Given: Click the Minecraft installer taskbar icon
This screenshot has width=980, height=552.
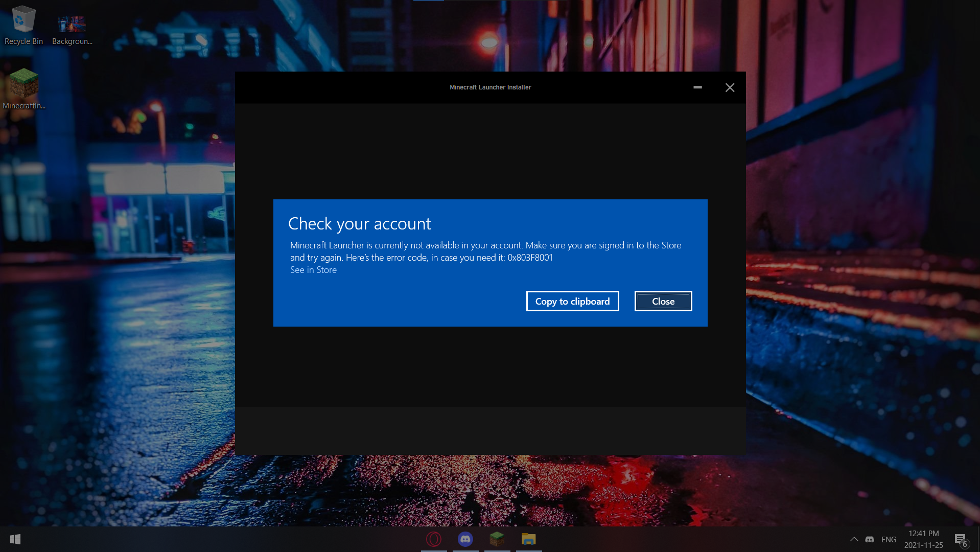Looking at the screenshot, I should tap(497, 539).
